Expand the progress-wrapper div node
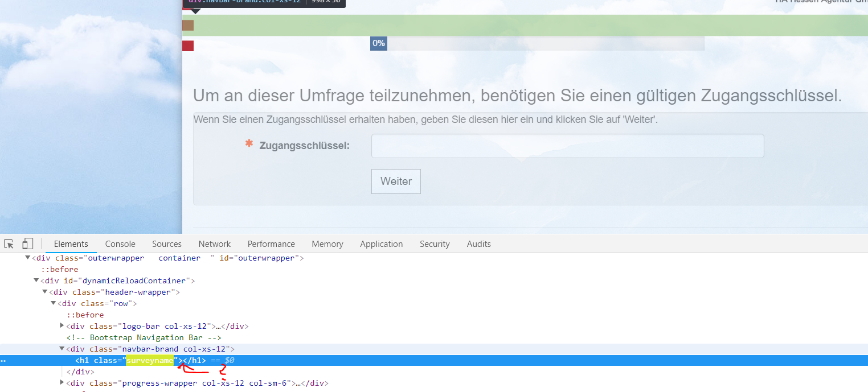The height and width of the screenshot is (392, 868). tap(62, 383)
